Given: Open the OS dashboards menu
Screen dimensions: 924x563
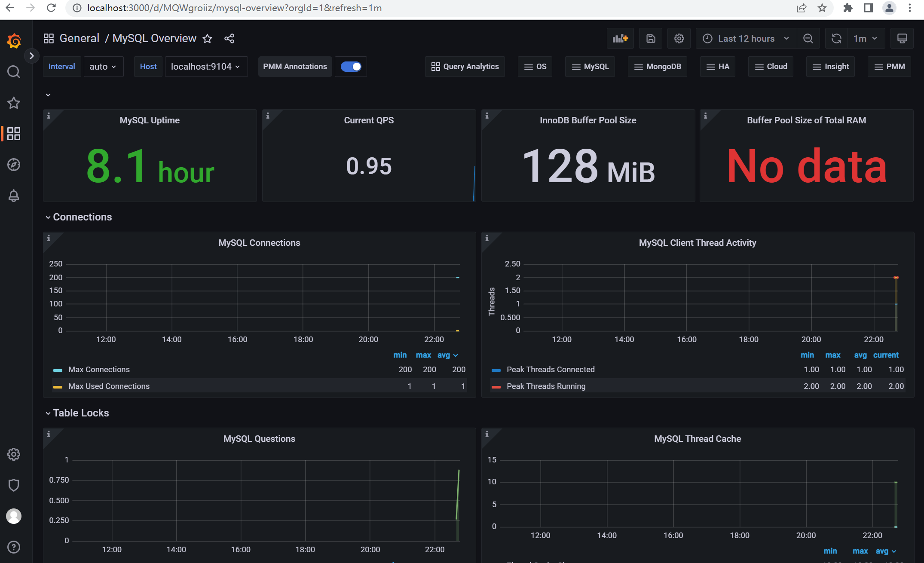Looking at the screenshot, I should 535,67.
